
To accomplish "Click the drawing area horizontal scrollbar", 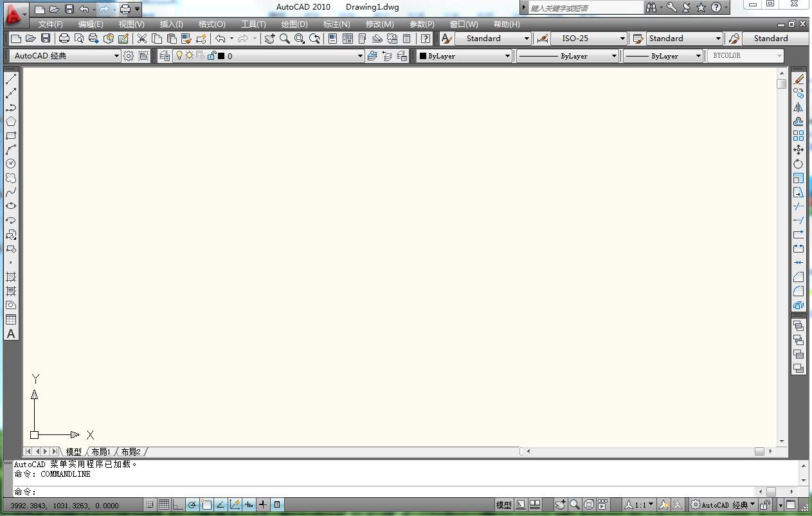I will [x=648, y=451].
